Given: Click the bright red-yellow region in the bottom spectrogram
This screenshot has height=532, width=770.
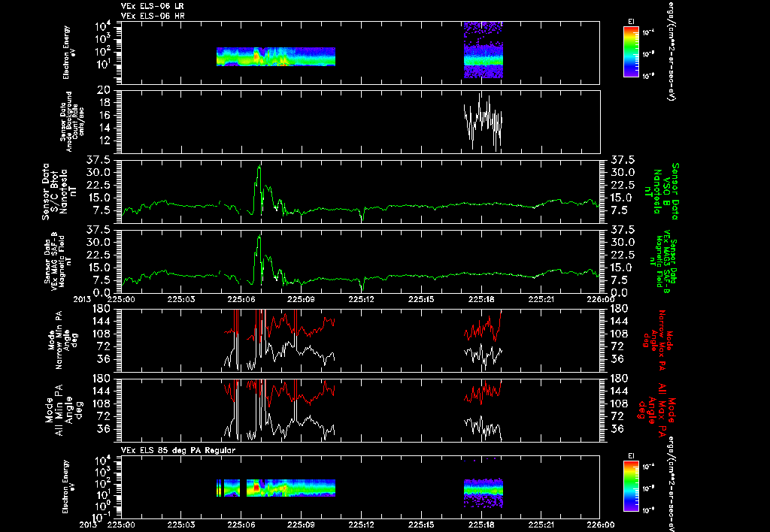Looking at the screenshot, I should [x=256, y=488].
